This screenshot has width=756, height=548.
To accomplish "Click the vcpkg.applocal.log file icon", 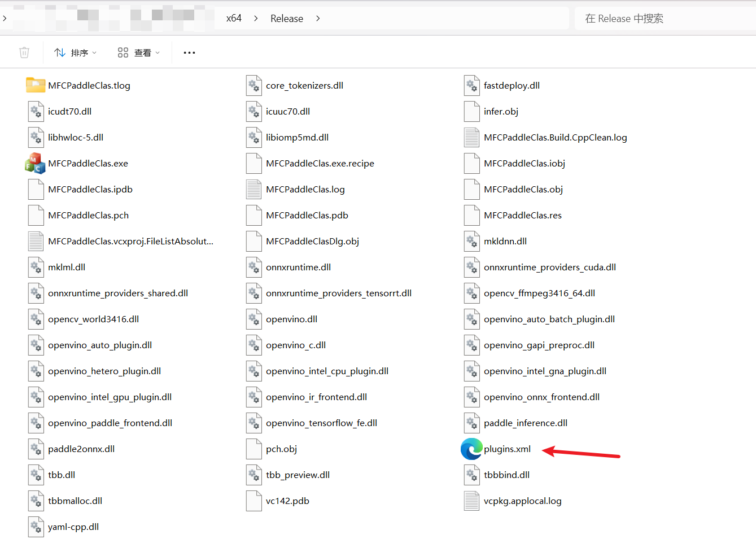I will tap(471, 501).
